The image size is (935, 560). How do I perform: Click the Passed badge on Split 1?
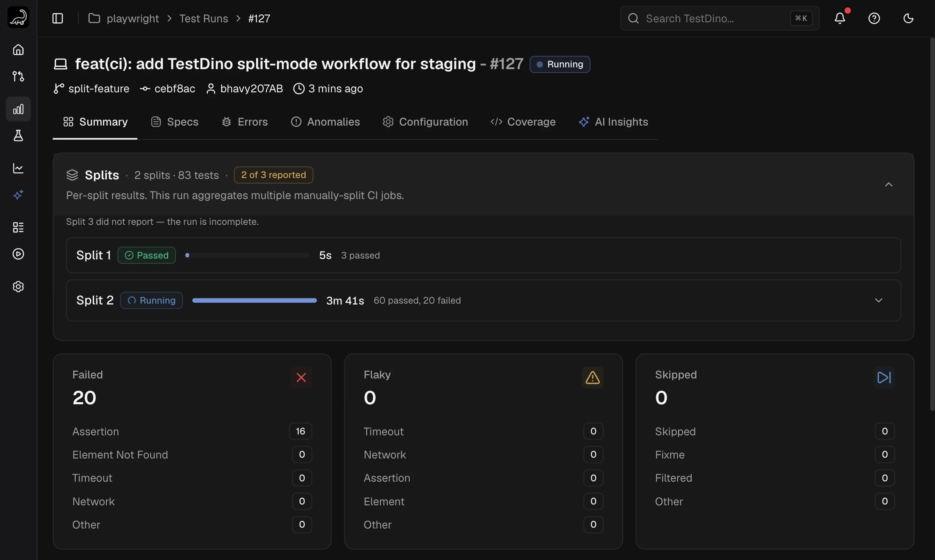pos(146,255)
